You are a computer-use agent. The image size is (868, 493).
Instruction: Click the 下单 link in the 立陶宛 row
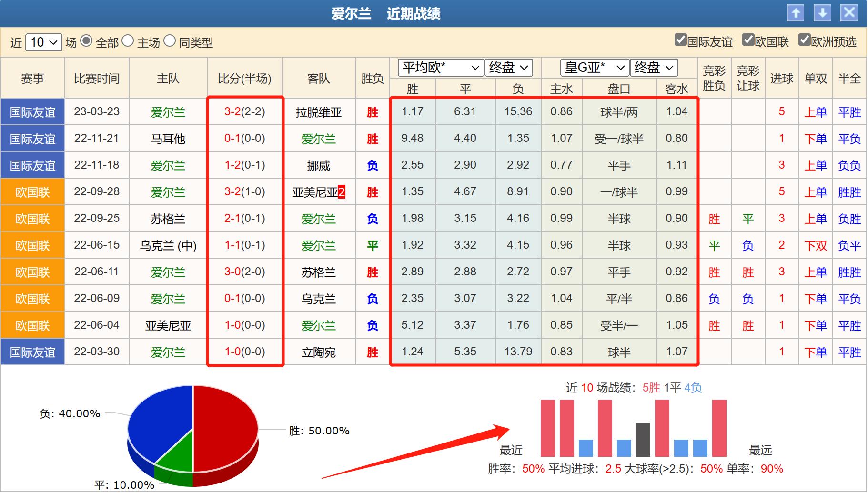pos(815,352)
